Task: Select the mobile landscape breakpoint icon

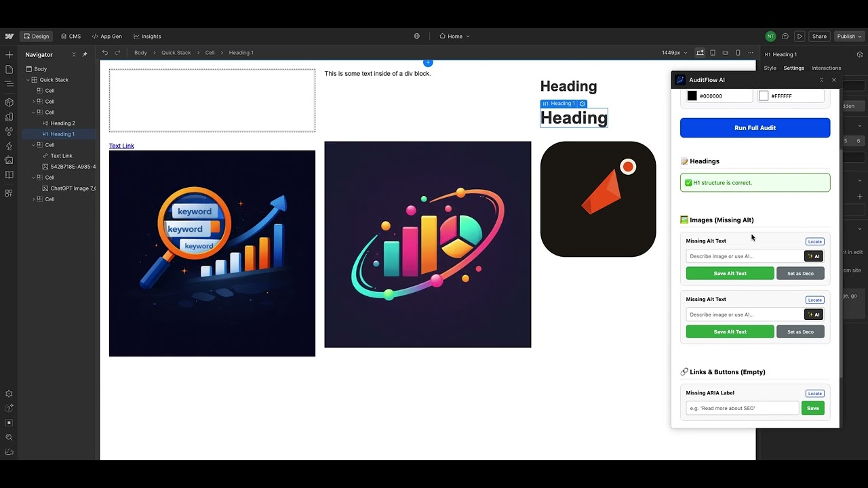Action: pos(725,53)
